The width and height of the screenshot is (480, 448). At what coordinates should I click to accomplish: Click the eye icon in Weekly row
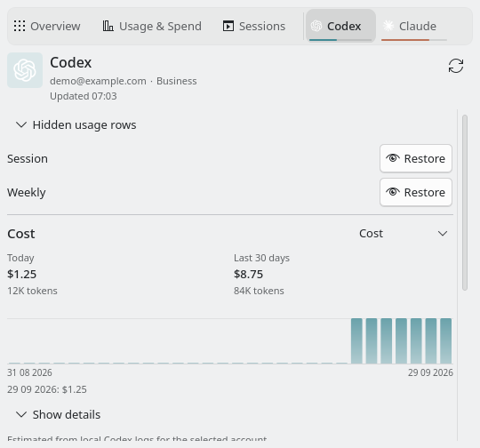pyautogui.click(x=393, y=192)
